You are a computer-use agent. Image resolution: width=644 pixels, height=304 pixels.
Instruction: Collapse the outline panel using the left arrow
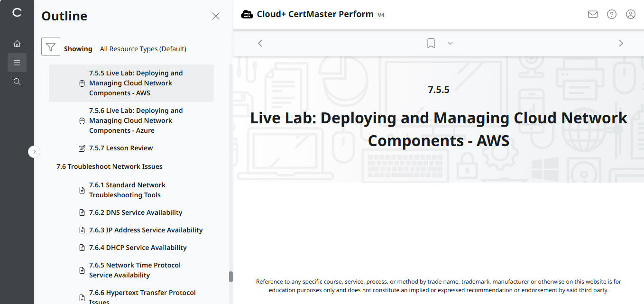coord(260,43)
